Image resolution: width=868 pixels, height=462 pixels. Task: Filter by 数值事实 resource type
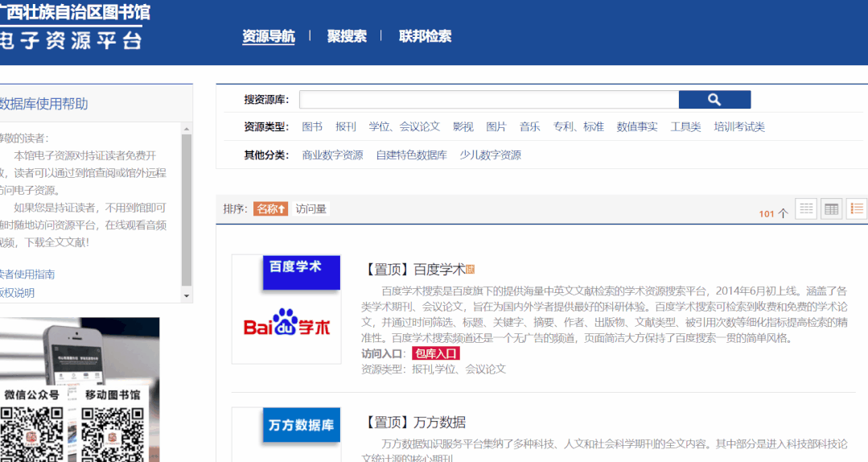637,127
